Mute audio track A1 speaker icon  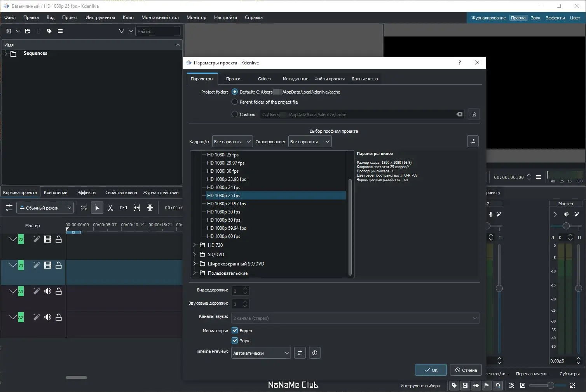coord(48,291)
